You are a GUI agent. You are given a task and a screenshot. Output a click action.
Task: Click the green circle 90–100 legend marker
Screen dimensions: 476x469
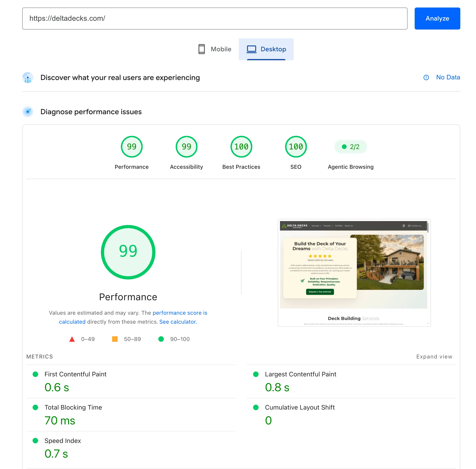coord(161,339)
